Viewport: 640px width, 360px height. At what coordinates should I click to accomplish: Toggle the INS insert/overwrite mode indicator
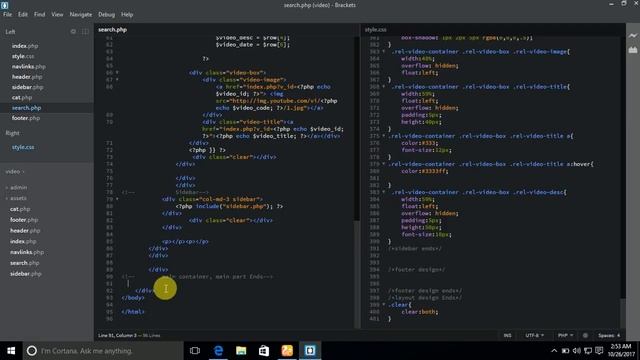(x=507, y=336)
